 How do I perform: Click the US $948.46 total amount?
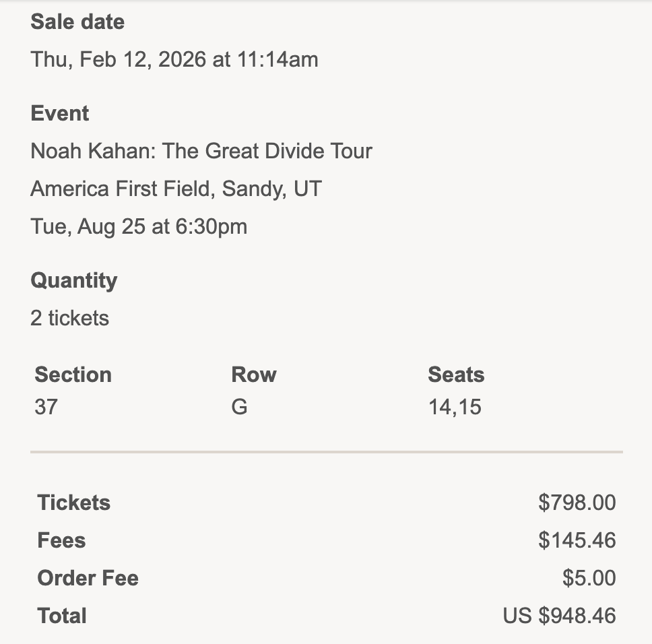coord(559,616)
